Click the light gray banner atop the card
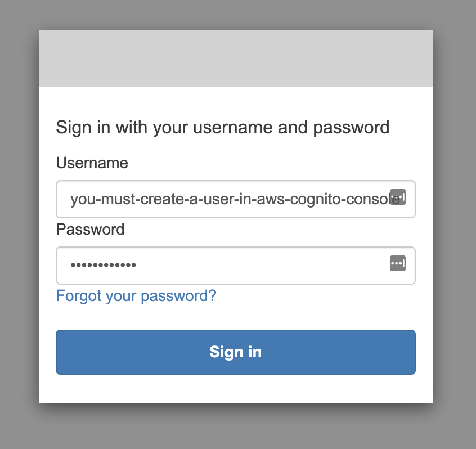476x449 pixels. click(235, 59)
